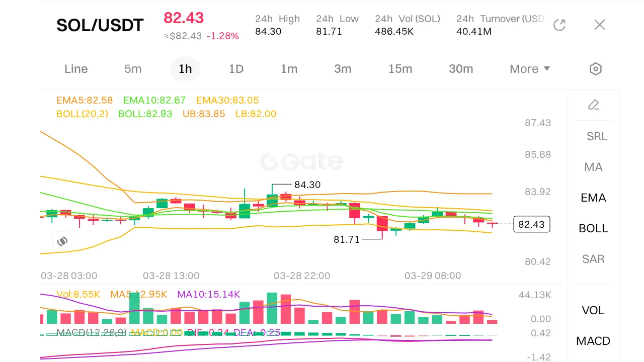The height and width of the screenshot is (362, 644).
Task: Select the 5m timeframe tab
Action: pyautogui.click(x=133, y=69)
